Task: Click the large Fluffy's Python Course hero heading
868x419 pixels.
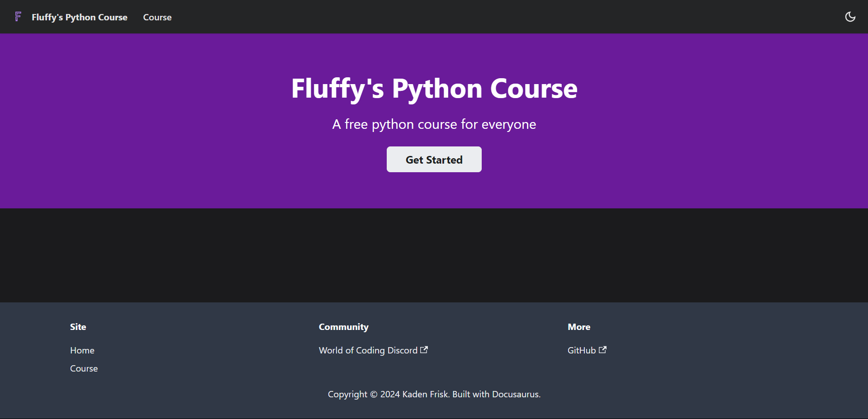Action: [x=434, y=88]
